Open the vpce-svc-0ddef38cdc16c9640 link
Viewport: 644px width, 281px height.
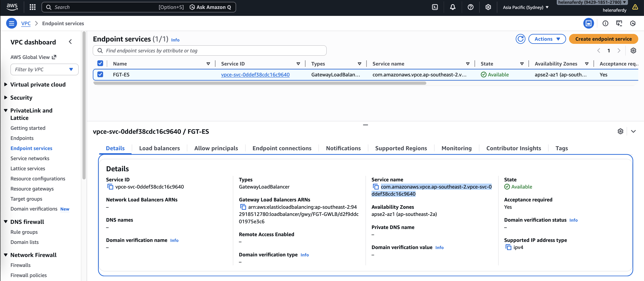click(x=255, y=75)
